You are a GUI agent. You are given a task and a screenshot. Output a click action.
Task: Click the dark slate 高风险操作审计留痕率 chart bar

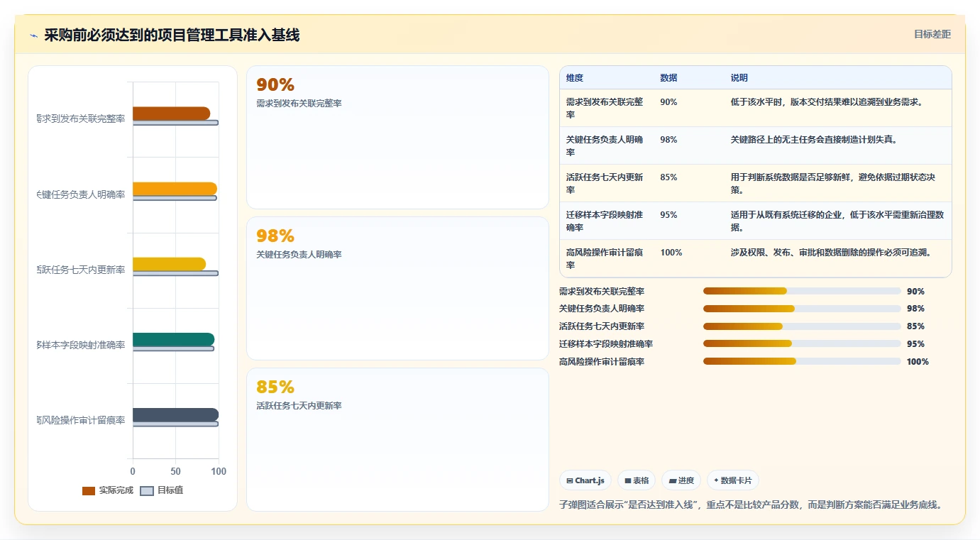pos(175,414)
